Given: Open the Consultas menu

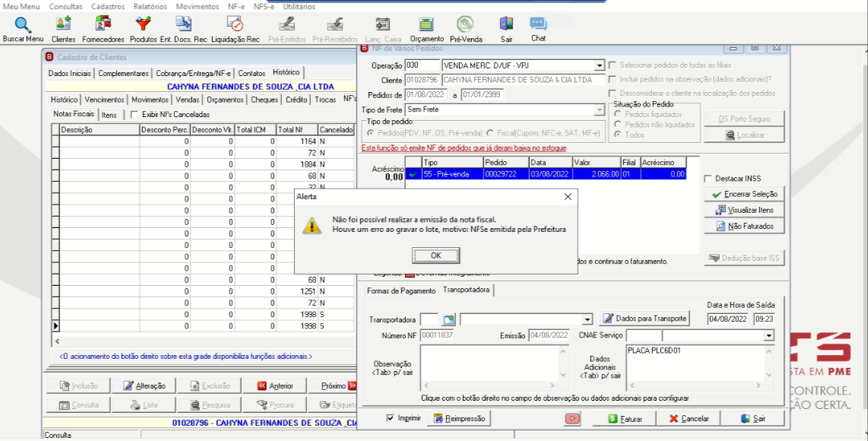Looking at the screenshot, I should point(65,7).
